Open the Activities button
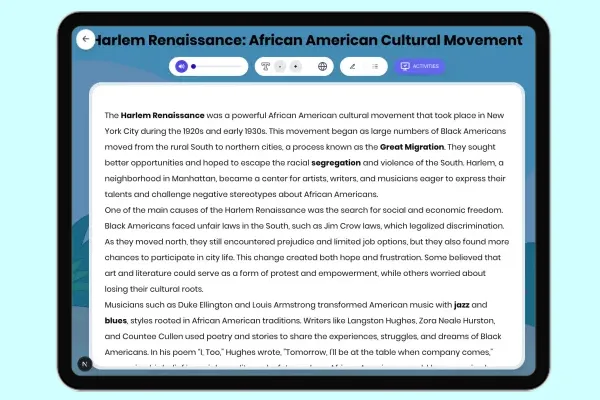600x400 pixels. [418, 67]
